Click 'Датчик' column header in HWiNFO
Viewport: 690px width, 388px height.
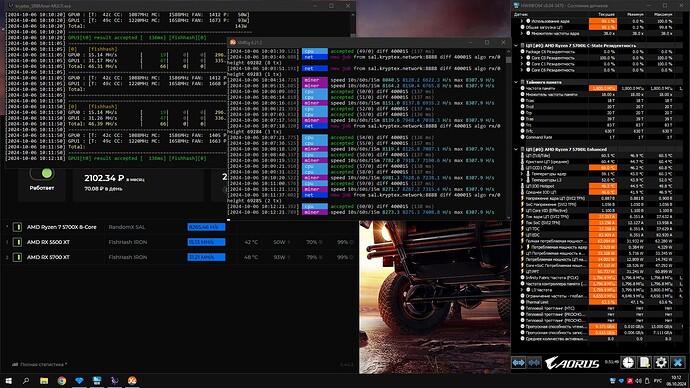point(521,15)
